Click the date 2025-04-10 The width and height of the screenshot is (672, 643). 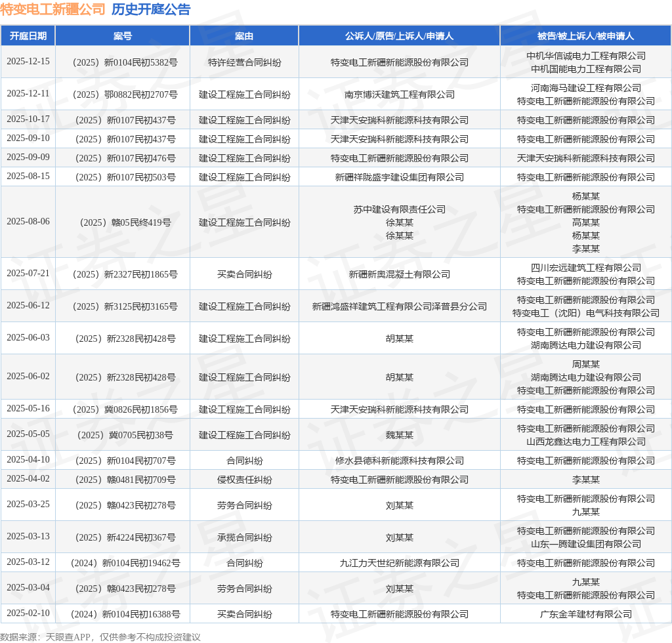point(28,460)
